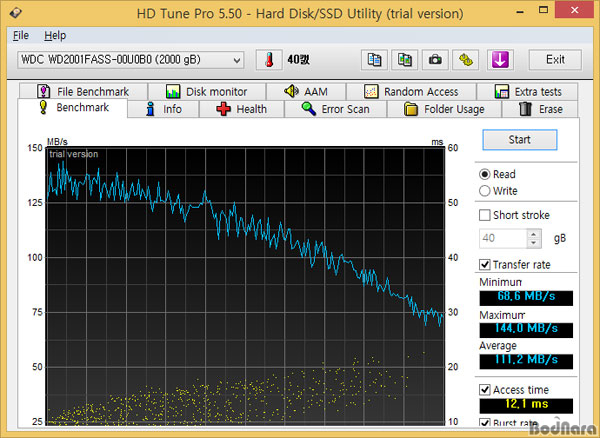Open the File menu
This screenshot has width=600, height=438.
pos(21,35)
